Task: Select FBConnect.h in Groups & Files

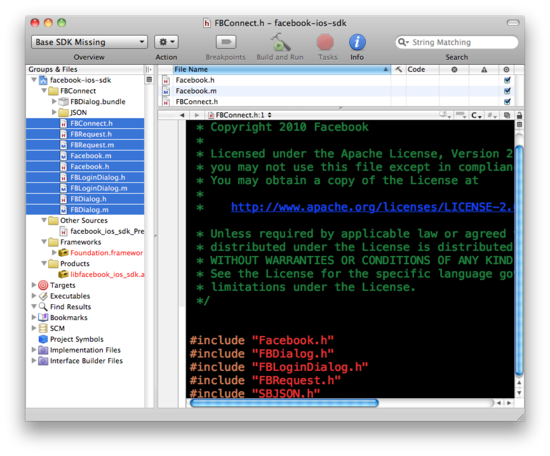Action: [85, 123]
